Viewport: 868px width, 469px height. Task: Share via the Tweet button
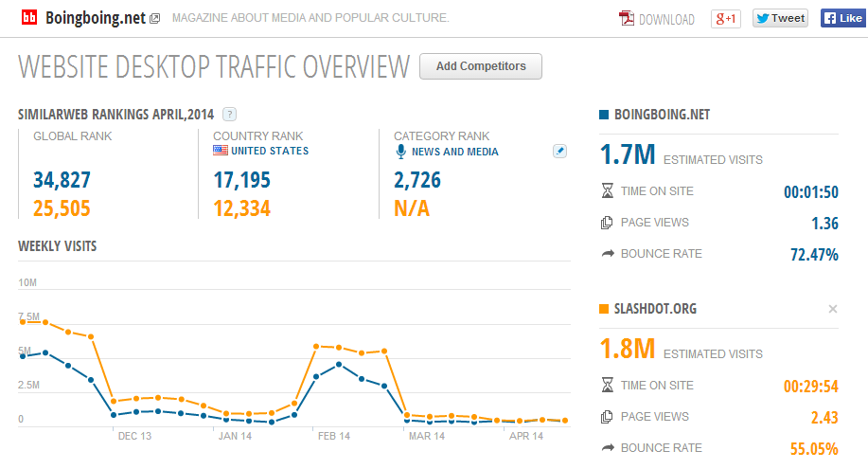coord(780,18)
